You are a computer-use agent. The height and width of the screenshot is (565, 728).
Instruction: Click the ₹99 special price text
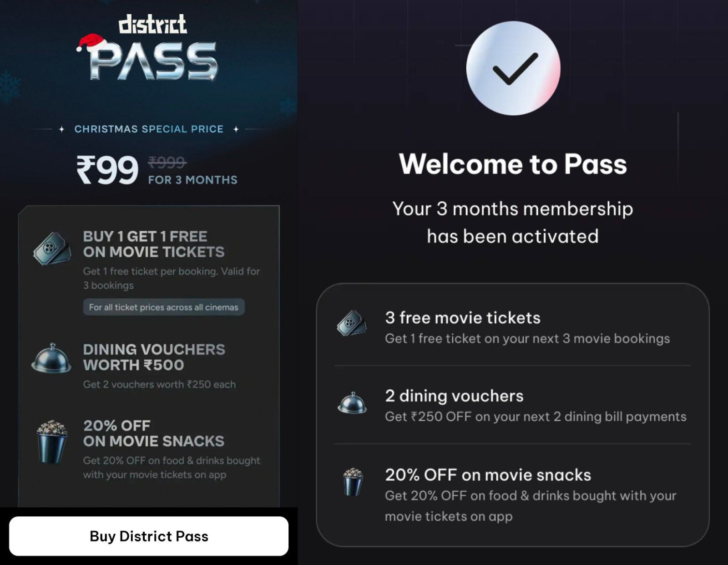[x=107, y=170]
